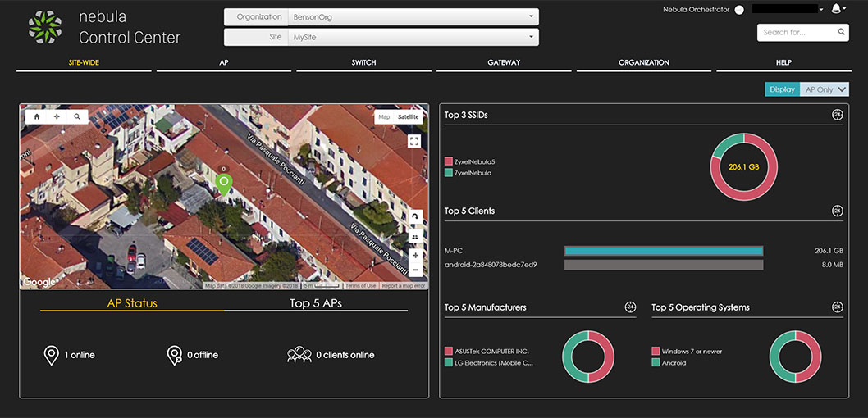The image size is (868, 418).
Task: Click the Nebula Control Center logo
Action: (x=44, y=27)
